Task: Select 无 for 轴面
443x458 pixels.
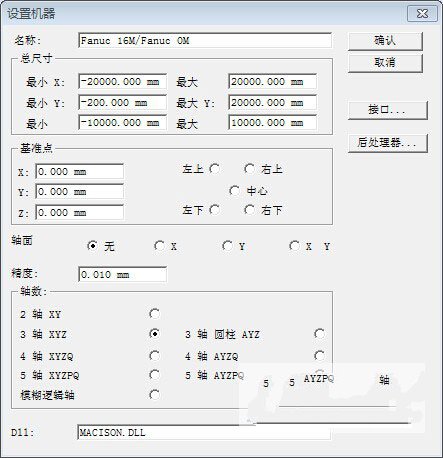Action: [92, 246]
